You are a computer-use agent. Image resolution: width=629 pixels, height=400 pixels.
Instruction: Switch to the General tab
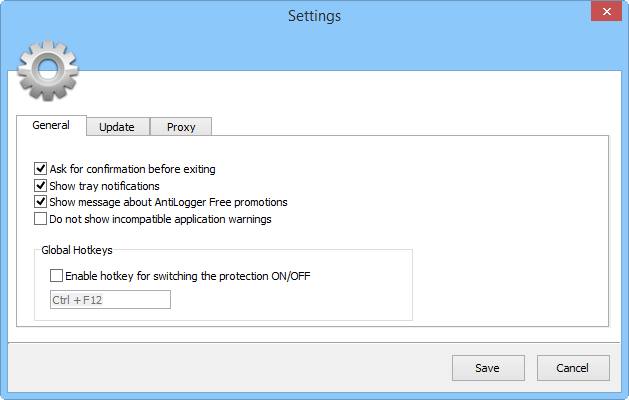(51, 126)
